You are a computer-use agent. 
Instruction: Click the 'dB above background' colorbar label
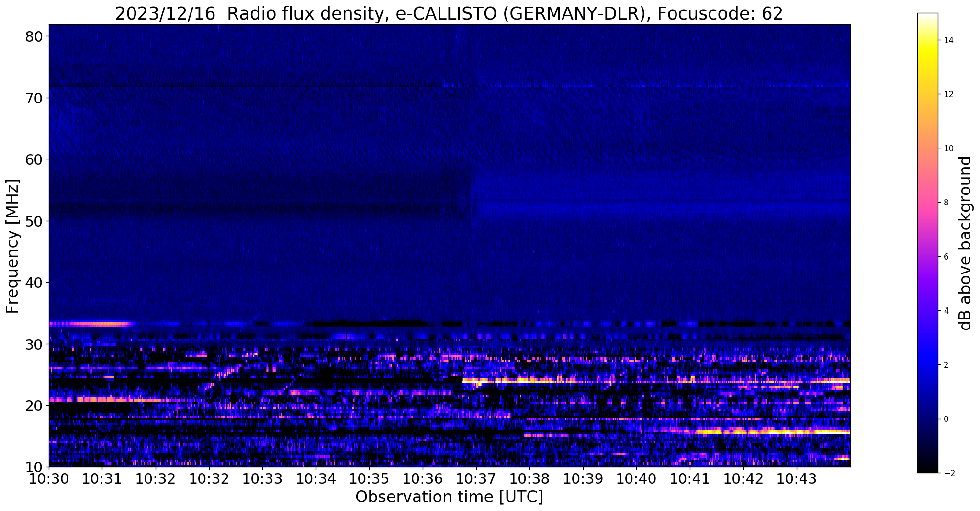point(966,243)
